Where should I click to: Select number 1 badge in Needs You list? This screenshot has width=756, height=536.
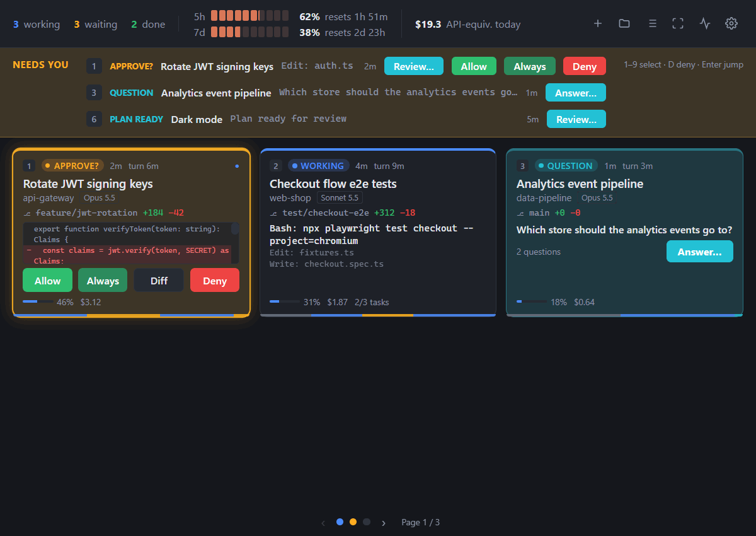(94, 66)
